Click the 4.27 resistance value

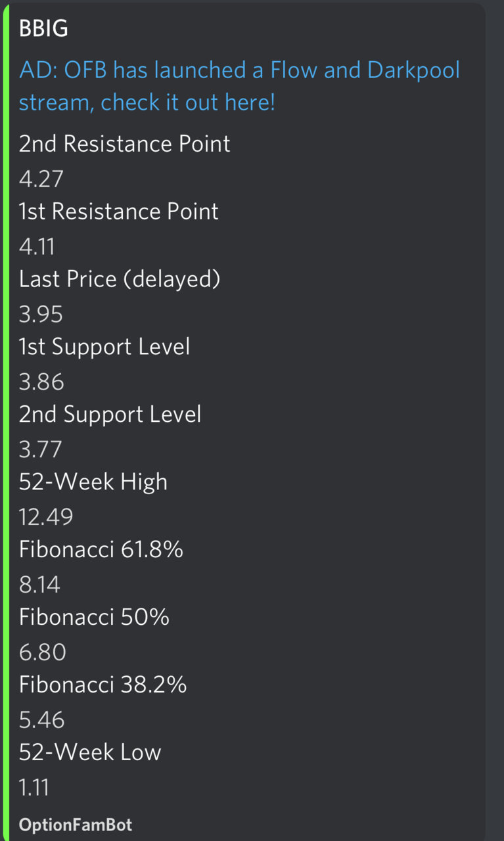click(41, 178)
